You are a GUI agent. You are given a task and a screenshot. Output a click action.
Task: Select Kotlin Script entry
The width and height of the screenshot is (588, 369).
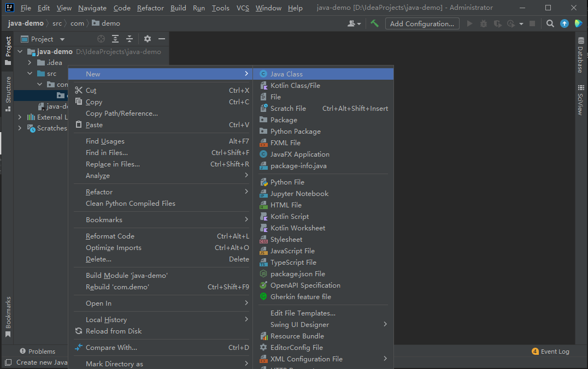324,217
